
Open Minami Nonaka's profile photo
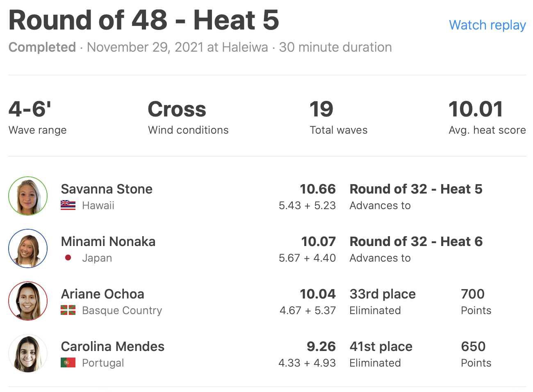point(28,248)
